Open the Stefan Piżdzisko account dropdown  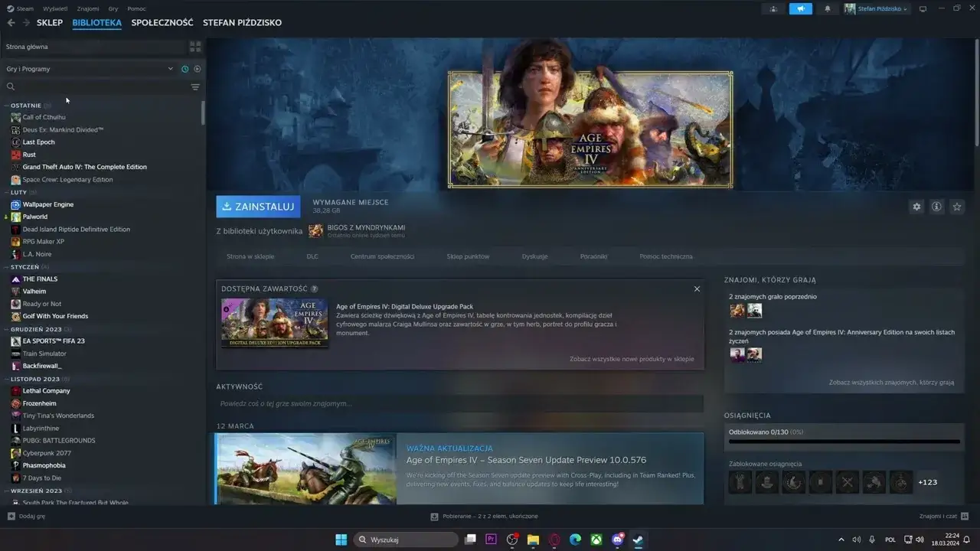coord(877,8)
